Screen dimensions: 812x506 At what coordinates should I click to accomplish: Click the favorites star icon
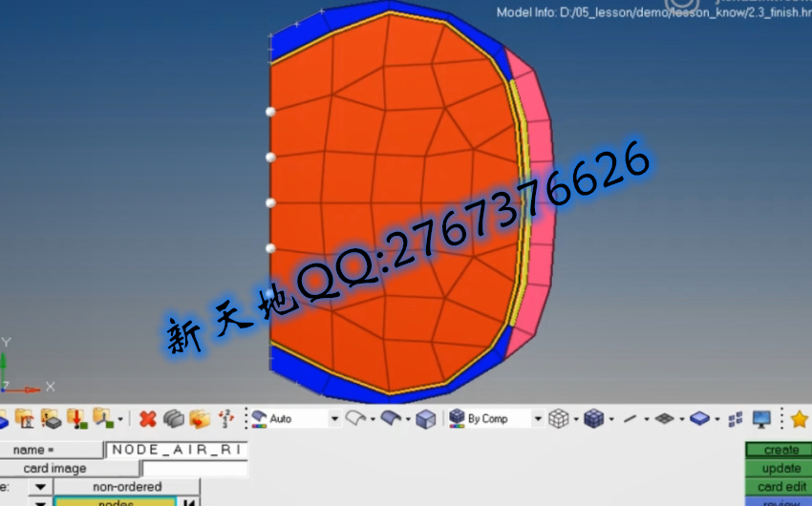coord(799,418)
